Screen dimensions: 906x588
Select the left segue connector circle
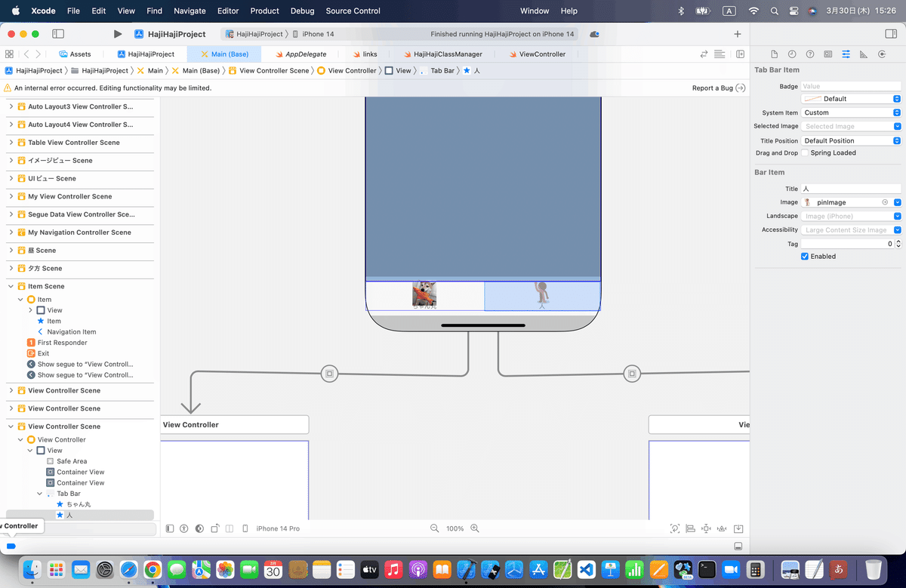(329, 373)
